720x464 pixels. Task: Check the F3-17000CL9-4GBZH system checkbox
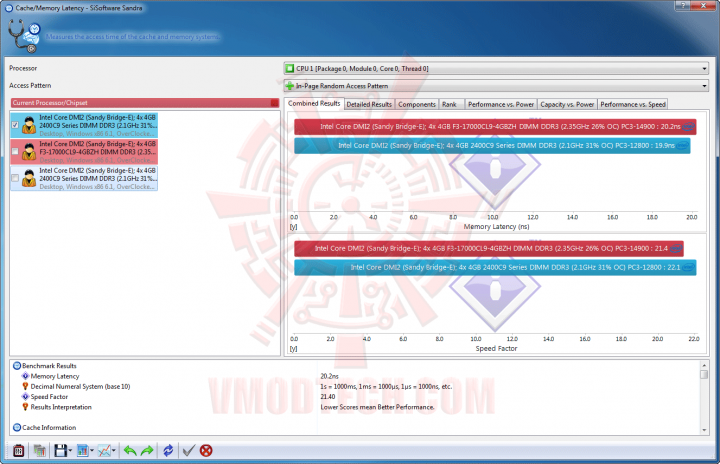coord(15,152)
